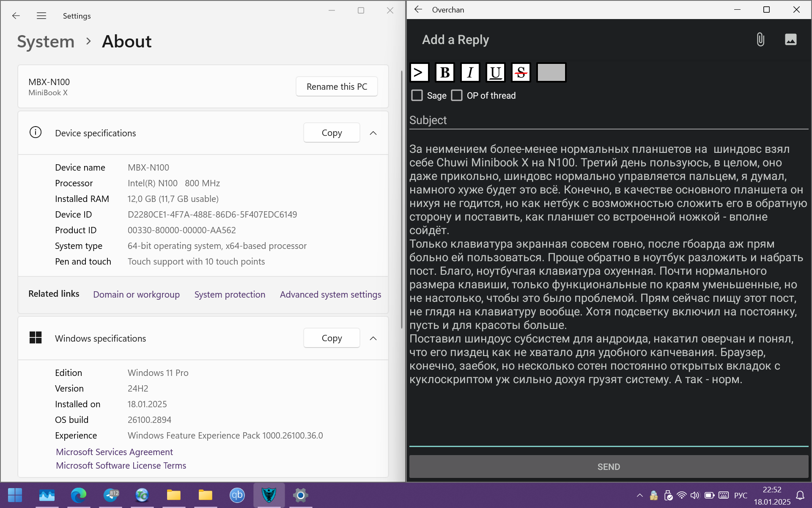Click the quote formatting button
This screenshot has height=508, width=812.
pyautogui.click(x=419, y=72)
